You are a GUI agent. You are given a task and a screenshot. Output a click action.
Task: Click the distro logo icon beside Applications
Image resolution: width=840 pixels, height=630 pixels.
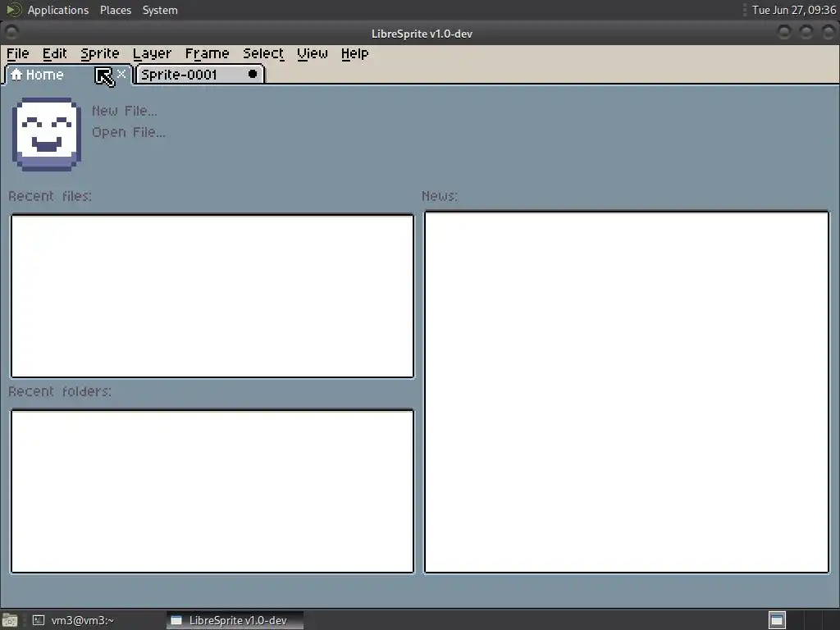point(13,10)
